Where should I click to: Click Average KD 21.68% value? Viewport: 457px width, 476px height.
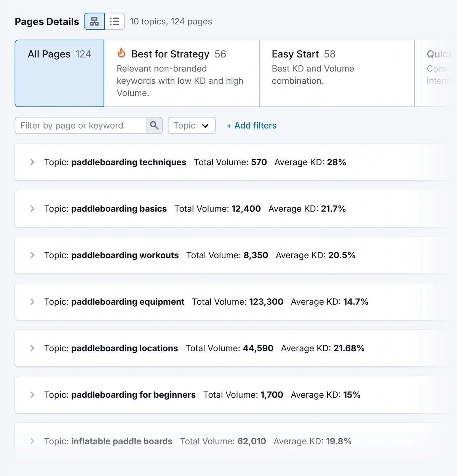tap(349, 348)
